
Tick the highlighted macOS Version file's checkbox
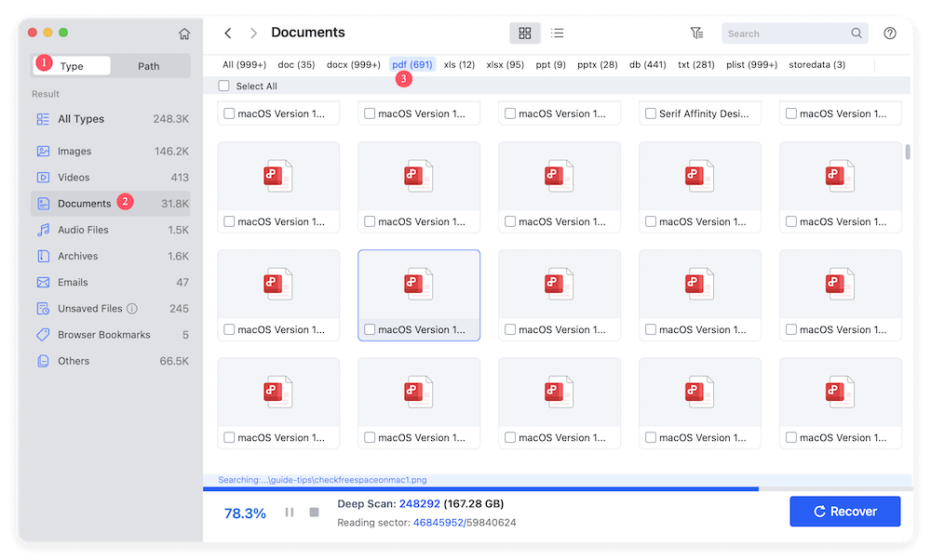coord(368,328)
